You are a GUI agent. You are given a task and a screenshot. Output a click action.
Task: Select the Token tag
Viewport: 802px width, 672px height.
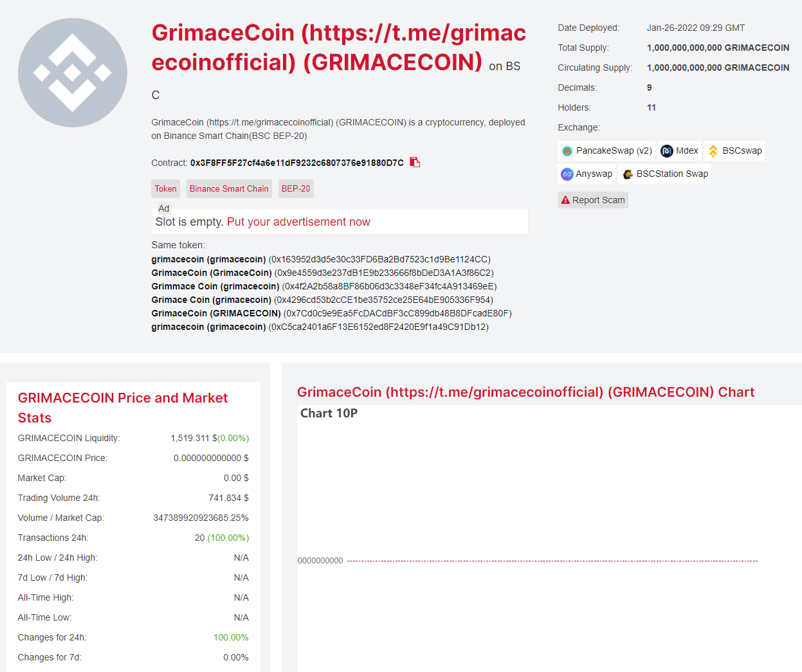165,188
